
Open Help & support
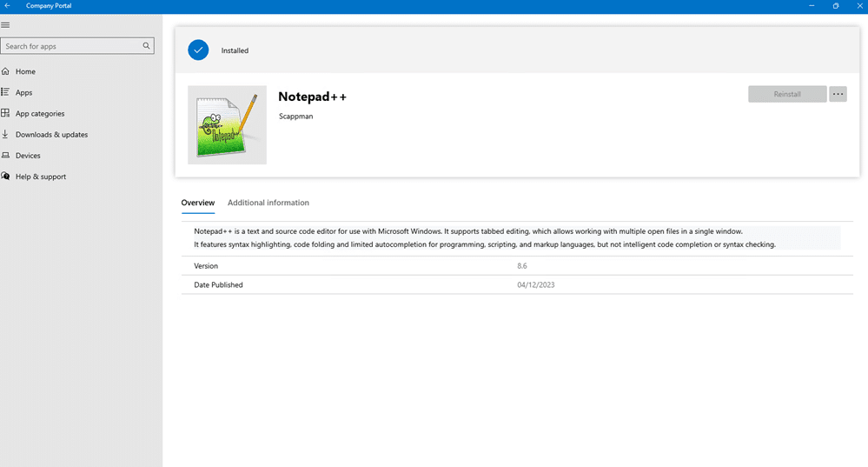pyautogui.click(x=41, y=177)
